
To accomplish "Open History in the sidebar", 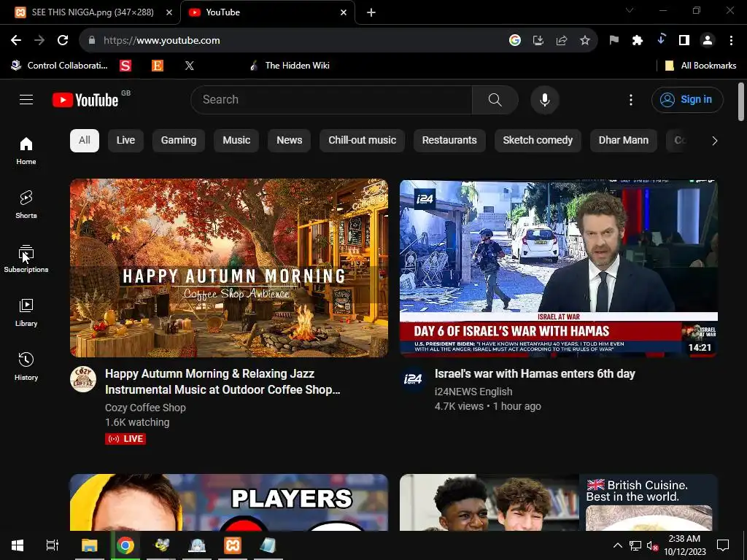I will coord(26,366).
